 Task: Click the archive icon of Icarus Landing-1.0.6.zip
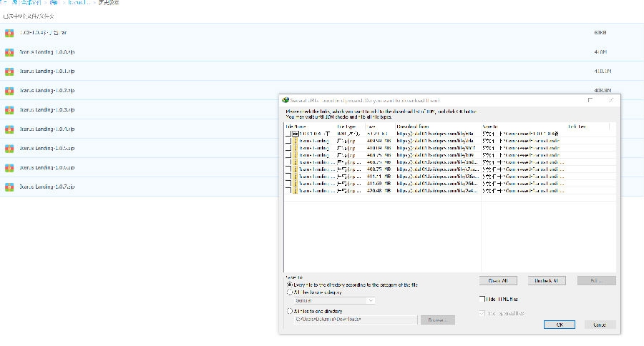coord(9,168)
